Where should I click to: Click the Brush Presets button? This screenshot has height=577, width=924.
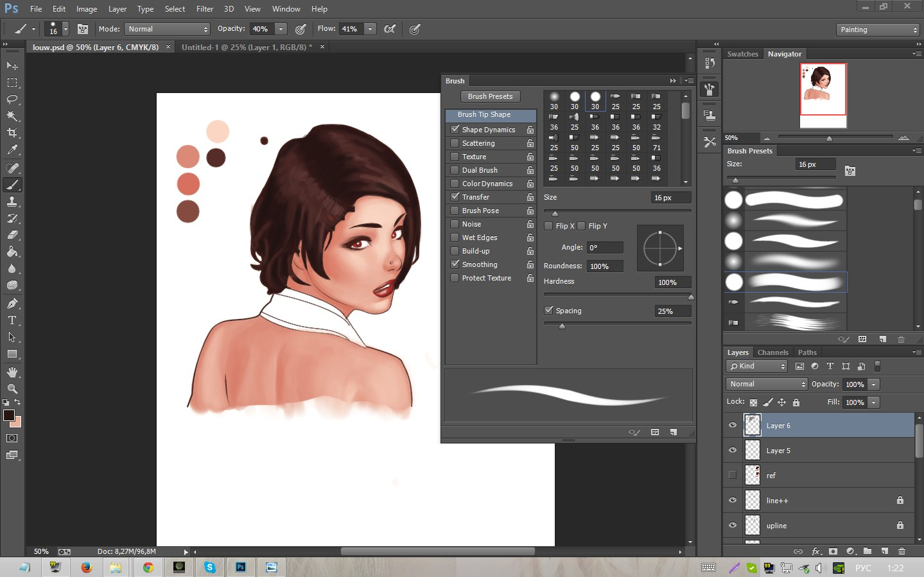[x=490, y=96]
